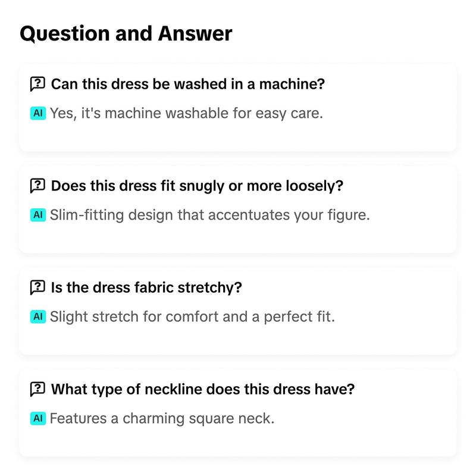
Task: Click the Question and Answer heading
Action: [126, 33]
